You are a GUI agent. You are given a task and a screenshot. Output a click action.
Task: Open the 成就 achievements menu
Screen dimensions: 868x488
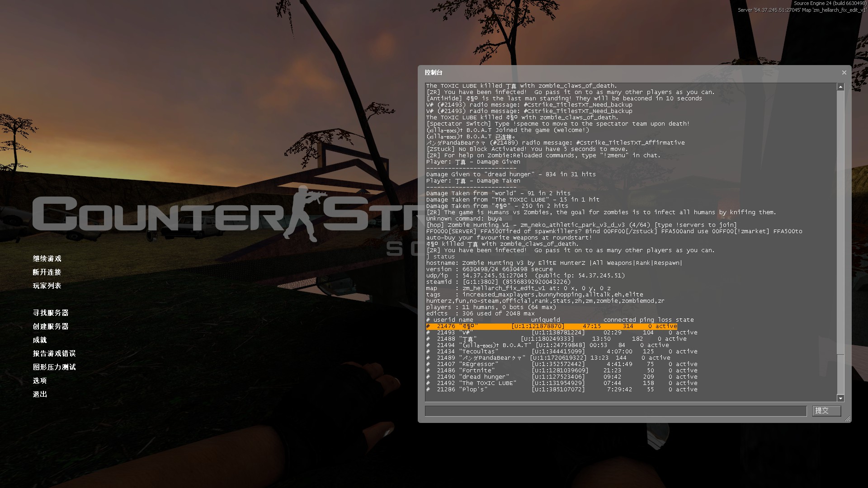click(x=40, y=340)
